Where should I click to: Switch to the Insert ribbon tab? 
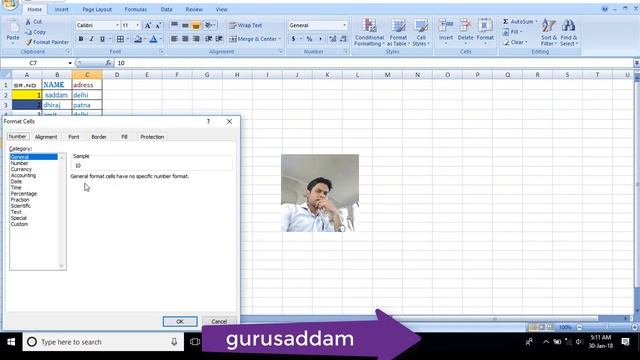click(x=61, y=9)
